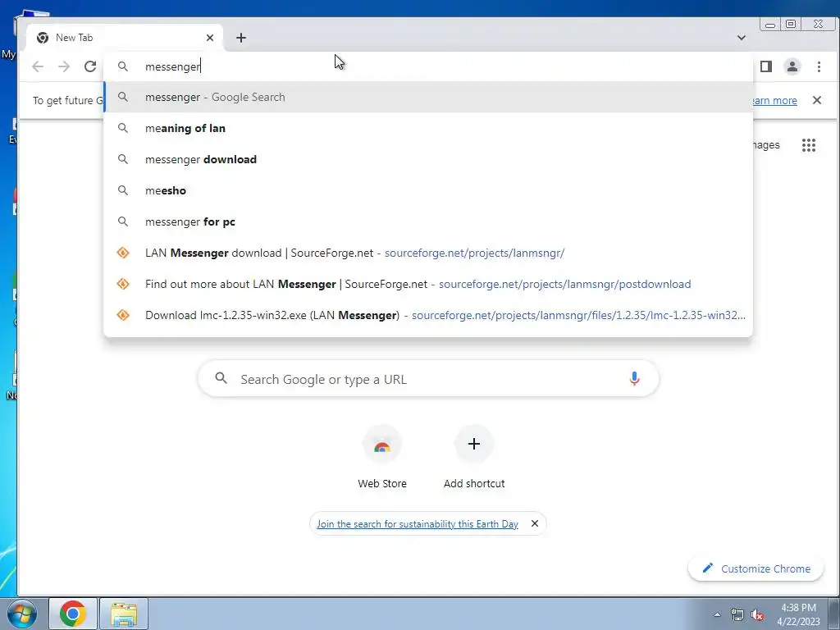This screenshot has height=630, width=840.
Task: Click the search icon beside 'messenger for pc'
Action: tap(123, 221)
